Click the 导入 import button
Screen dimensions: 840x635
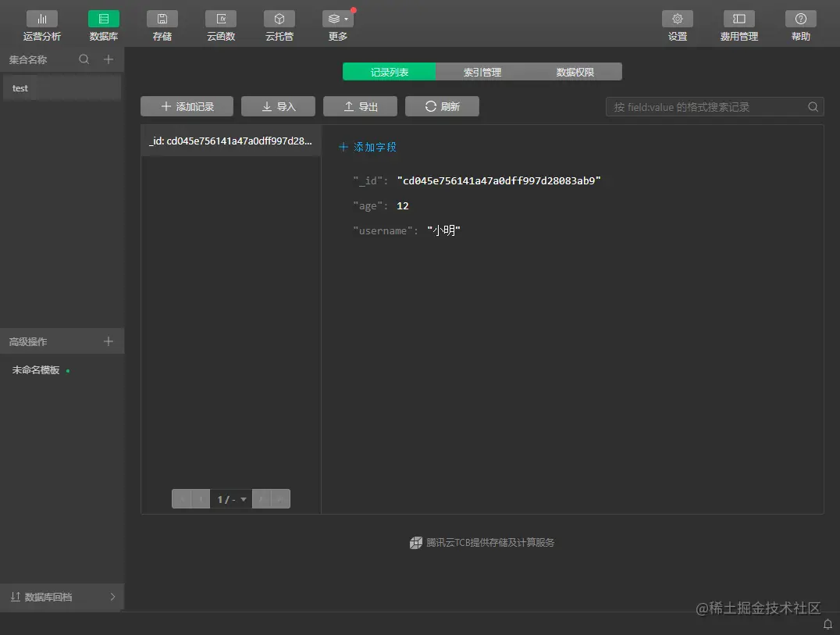[x=278, y=107]
